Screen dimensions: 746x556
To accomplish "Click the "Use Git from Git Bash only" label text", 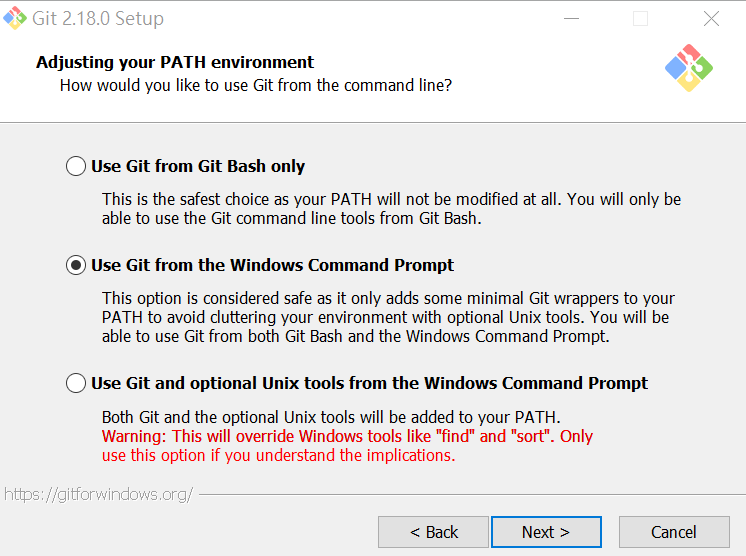I will (198, 166).
